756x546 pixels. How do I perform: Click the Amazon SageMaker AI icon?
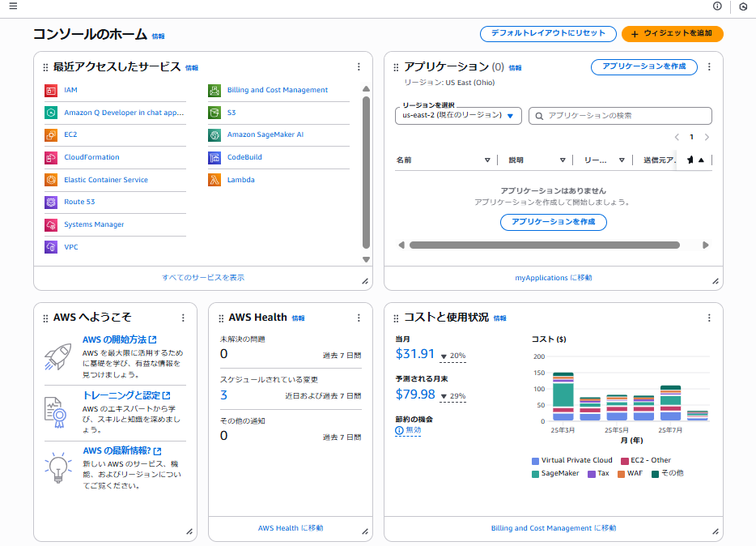click(x=214, y=134)
